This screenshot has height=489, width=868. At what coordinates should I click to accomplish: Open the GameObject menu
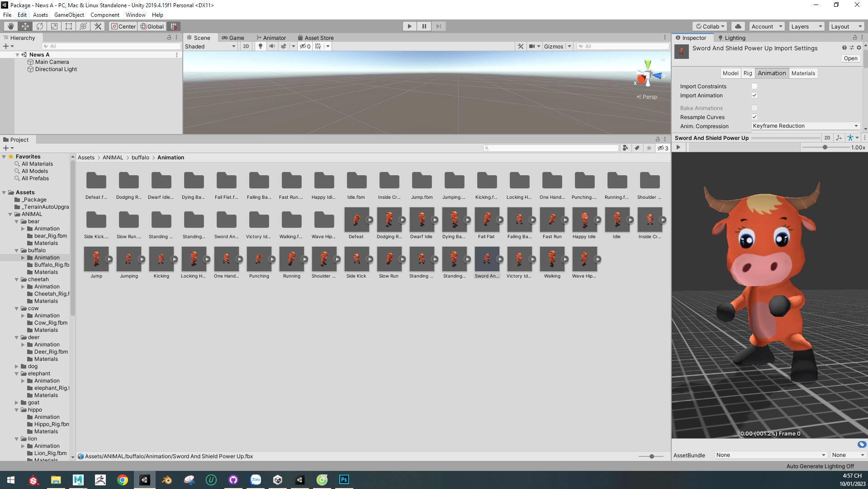tap(69, 15)
